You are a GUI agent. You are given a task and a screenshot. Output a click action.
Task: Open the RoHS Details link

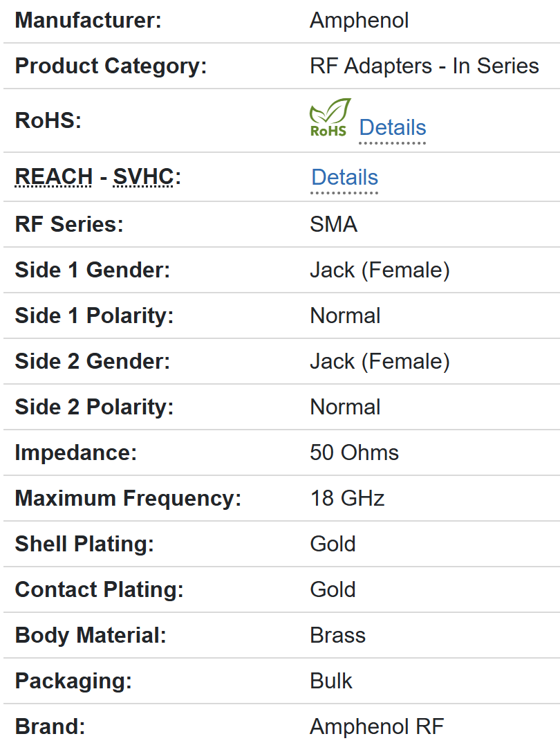[x=392, y=127]
